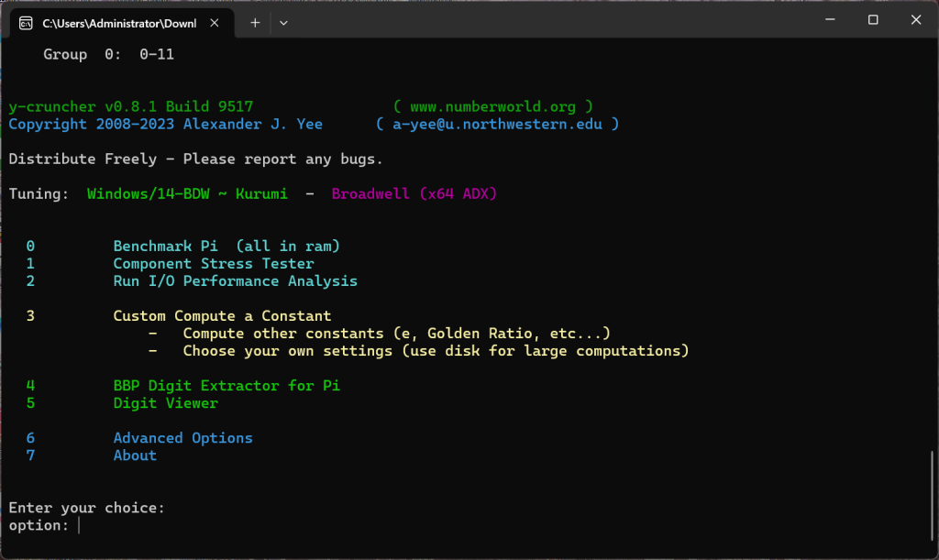Click 'Enter your choice:' prompt text

[86, 508]
